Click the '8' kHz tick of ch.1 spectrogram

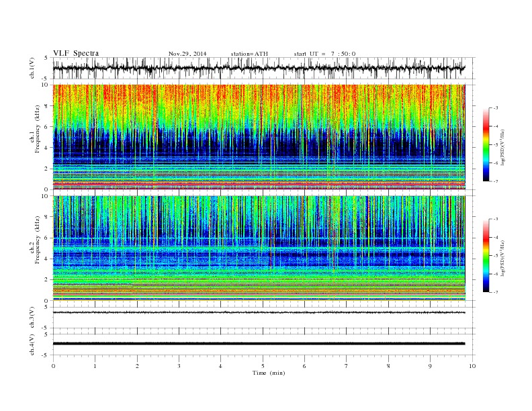pyautogui.click(x=46, y=106)
